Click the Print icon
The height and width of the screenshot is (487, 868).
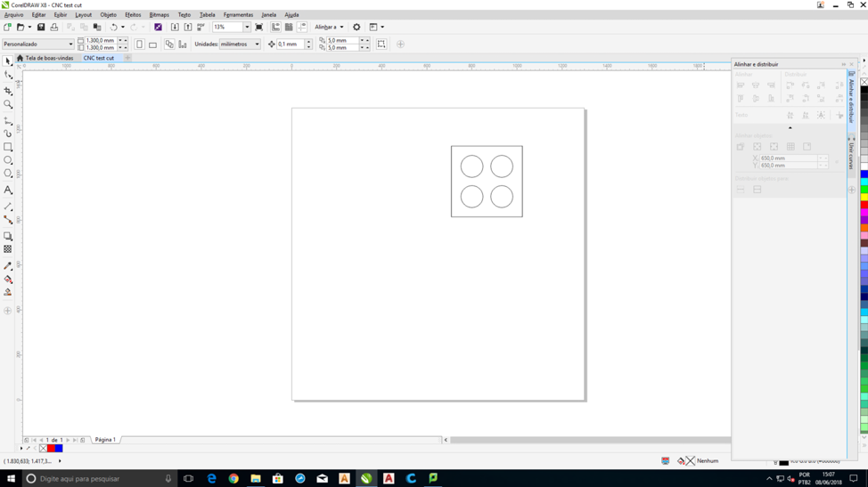[54, 27]
